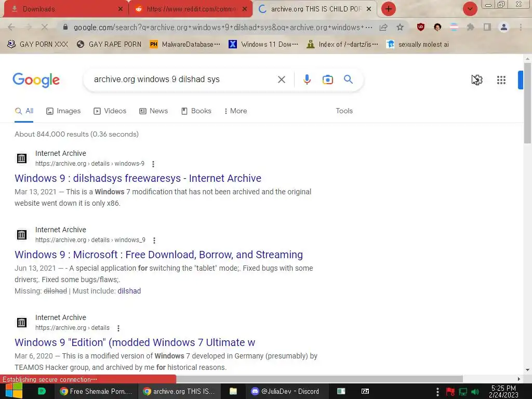This screenshot has height=399, width=532.
Task: Go to the Google homepage logo
Action: (x=36, y=80)
